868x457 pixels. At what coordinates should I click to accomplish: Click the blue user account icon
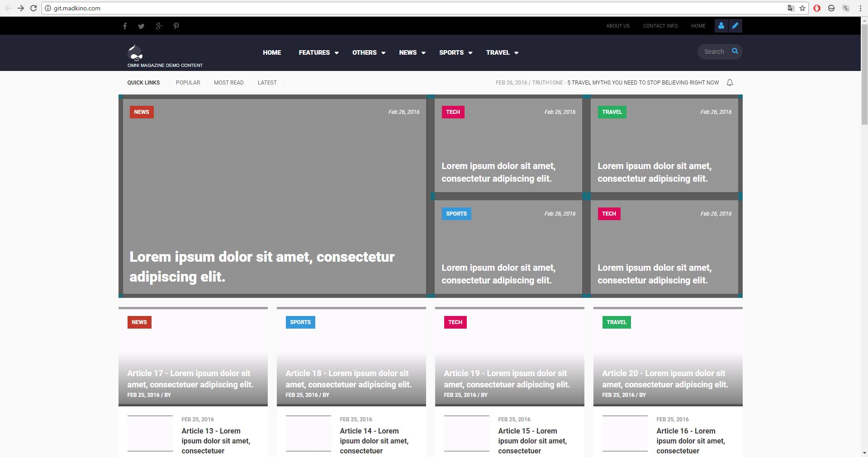721,26
